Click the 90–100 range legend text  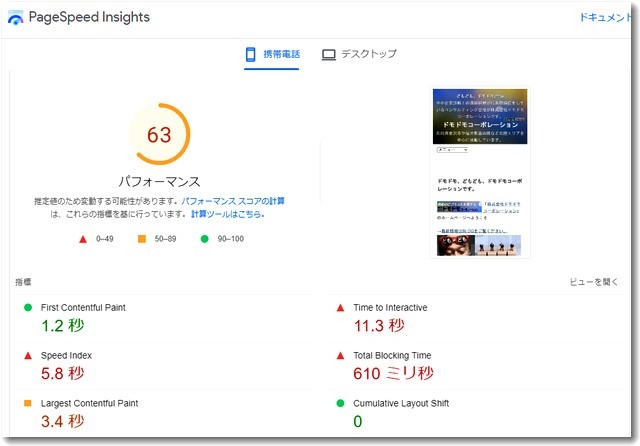tap(231, 239)
